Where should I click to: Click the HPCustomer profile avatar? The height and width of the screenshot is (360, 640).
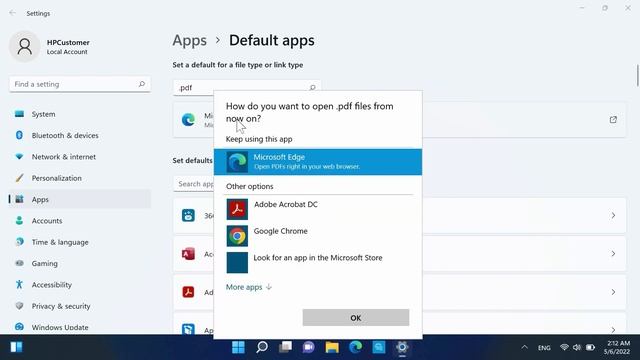(24, 47)
